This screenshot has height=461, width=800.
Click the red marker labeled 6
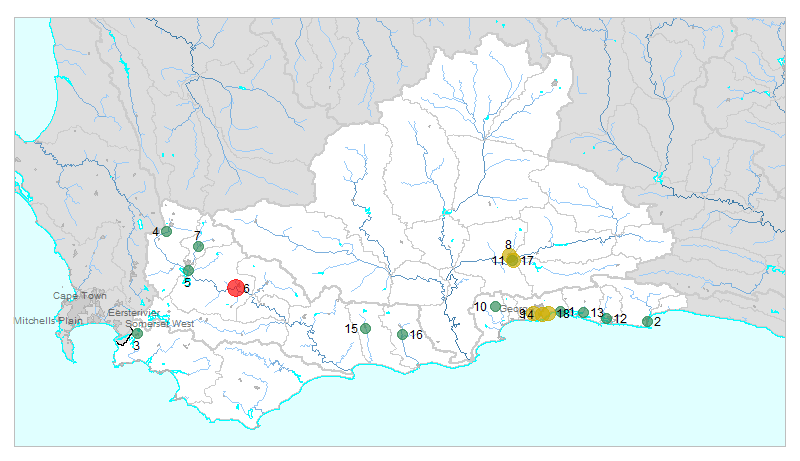pos(236,288)
